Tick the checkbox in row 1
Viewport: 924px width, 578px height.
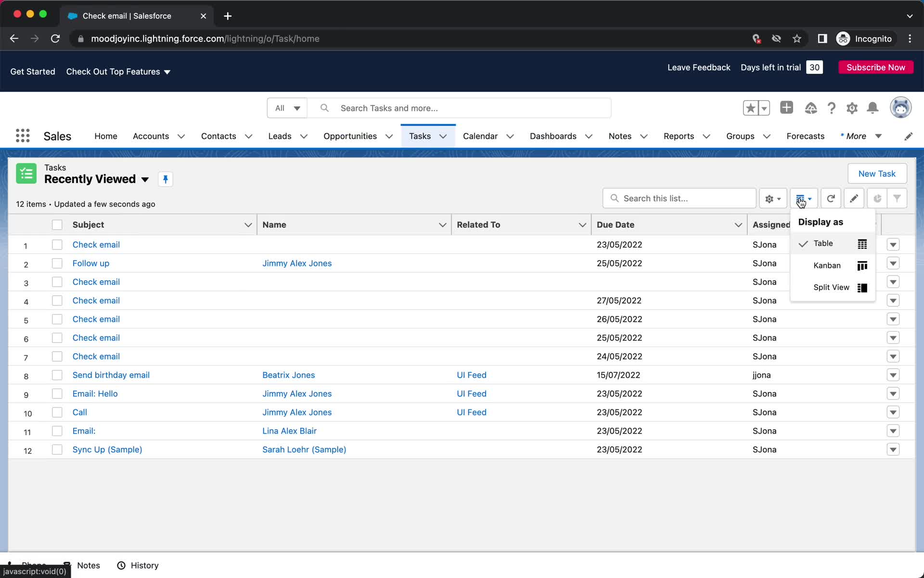tap(57, 245)
